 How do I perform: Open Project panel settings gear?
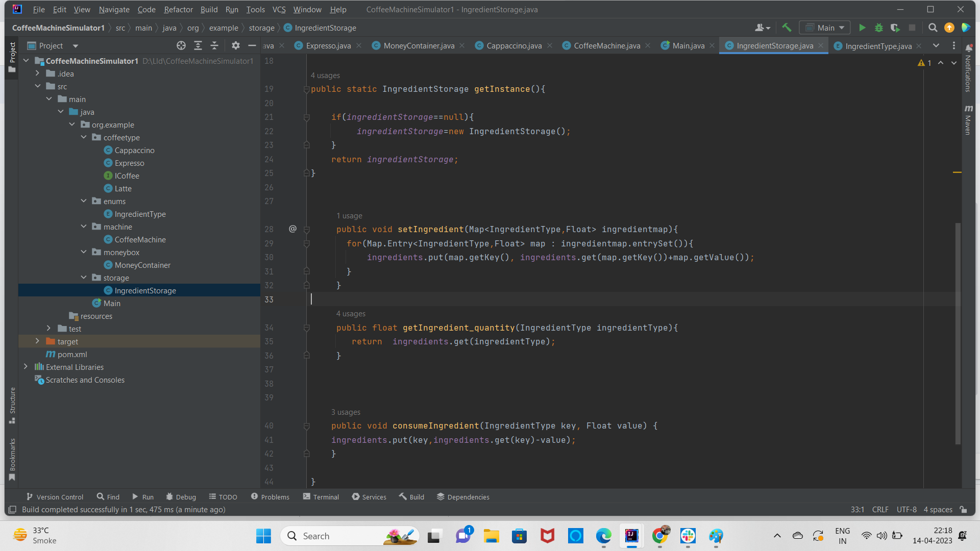pos(235,46)
